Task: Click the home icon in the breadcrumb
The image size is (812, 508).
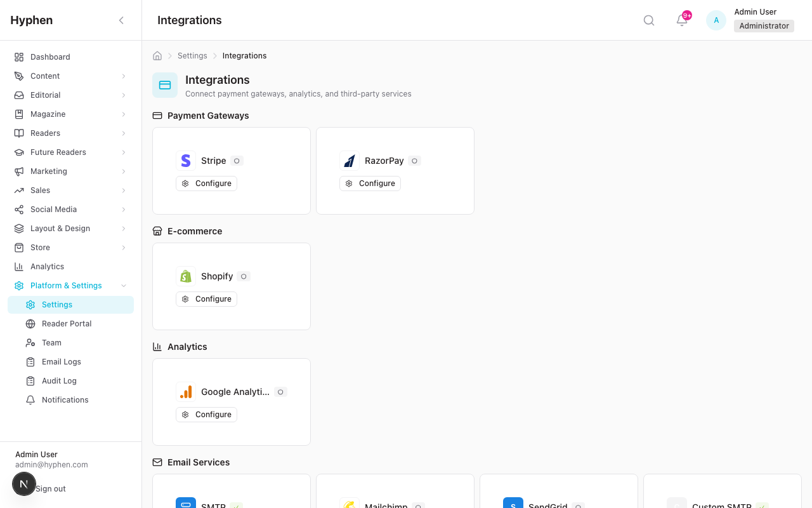Action: 157,55
